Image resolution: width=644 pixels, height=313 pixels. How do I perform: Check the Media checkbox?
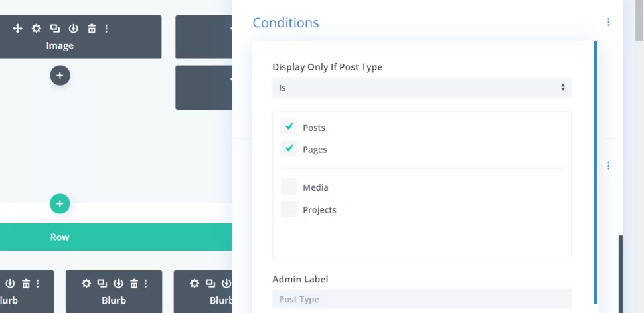289,187
